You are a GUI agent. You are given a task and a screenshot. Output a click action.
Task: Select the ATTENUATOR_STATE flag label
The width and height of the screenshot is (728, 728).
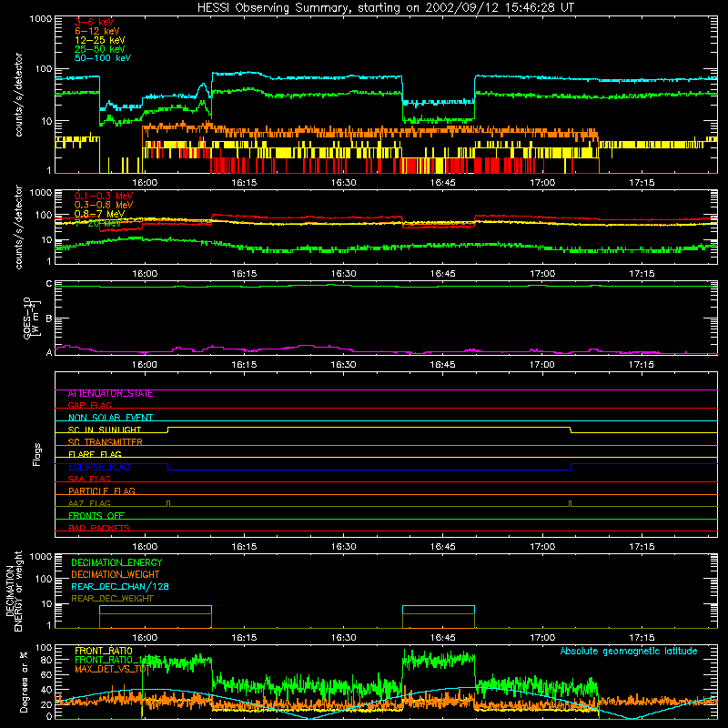tap(110, 394)
